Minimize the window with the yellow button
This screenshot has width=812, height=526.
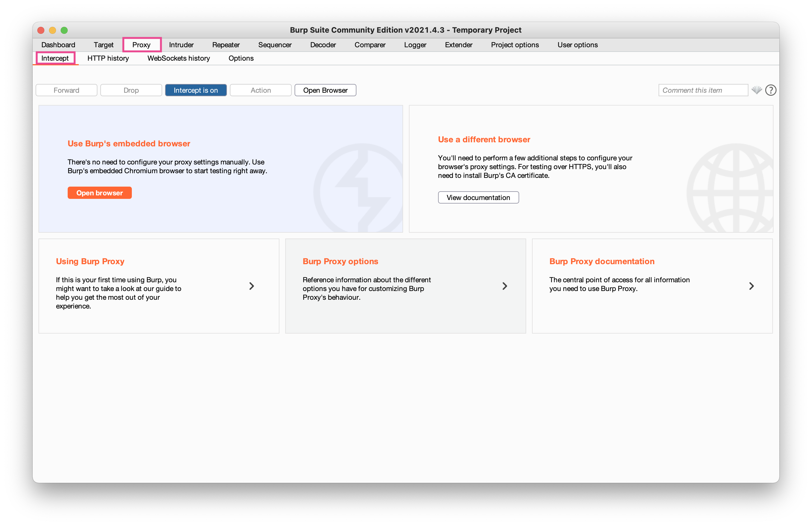coord(52,30)
